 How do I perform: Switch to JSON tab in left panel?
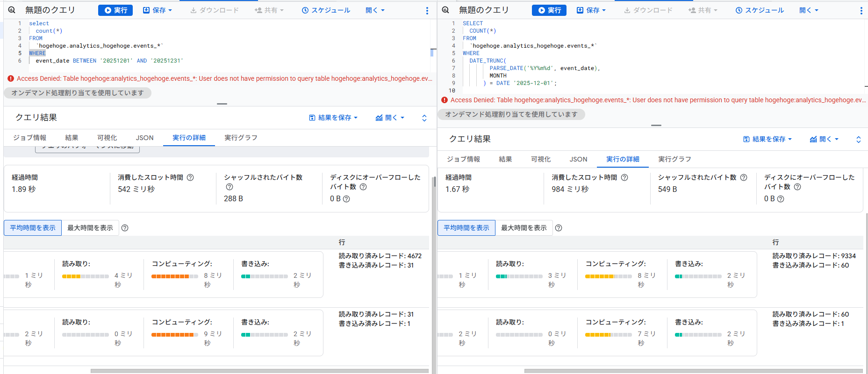(144, 138)
